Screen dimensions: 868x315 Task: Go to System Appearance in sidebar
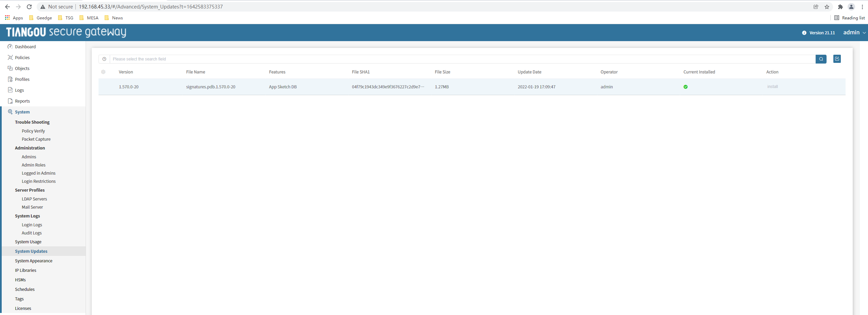pos(34,261)
